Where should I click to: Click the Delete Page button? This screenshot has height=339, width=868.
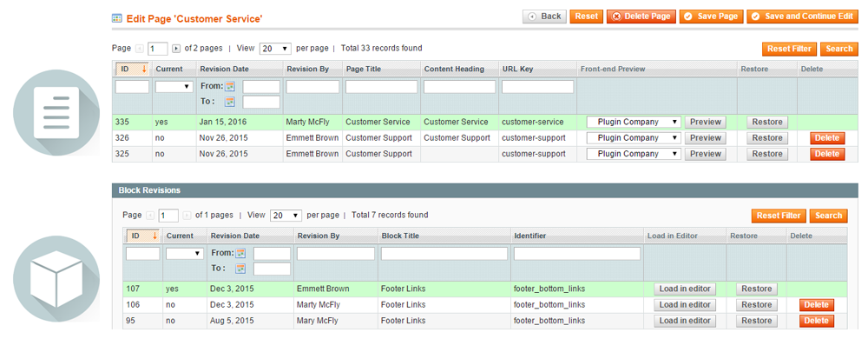click(x=641, y=17)
